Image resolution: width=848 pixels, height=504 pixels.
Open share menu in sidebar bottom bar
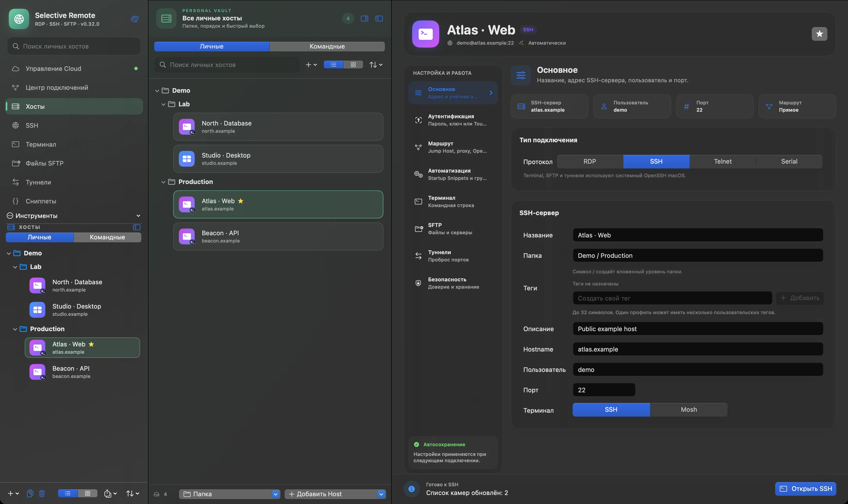pos(110,494)
